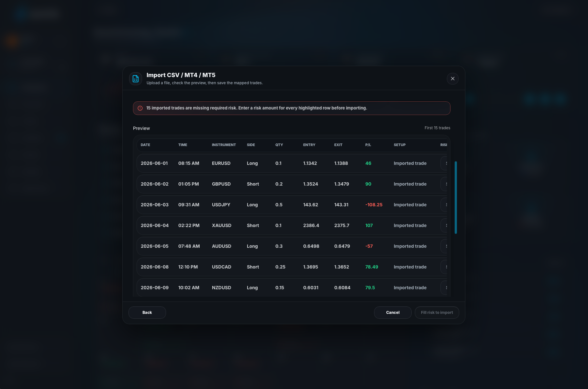Select the AUDUSD instrument cell

[222, 246]
